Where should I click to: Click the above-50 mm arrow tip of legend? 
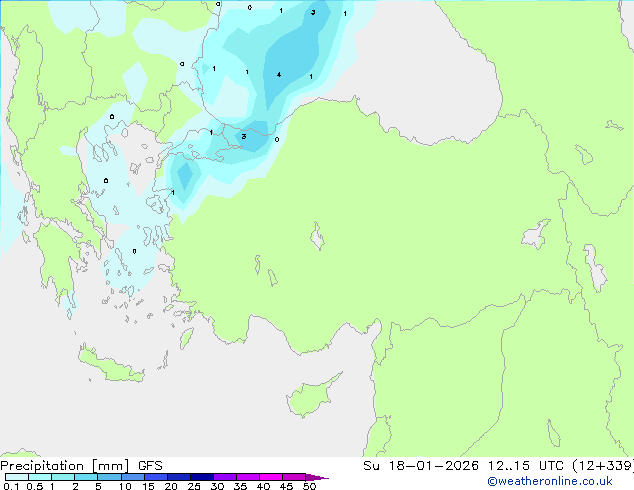[317, 477]
